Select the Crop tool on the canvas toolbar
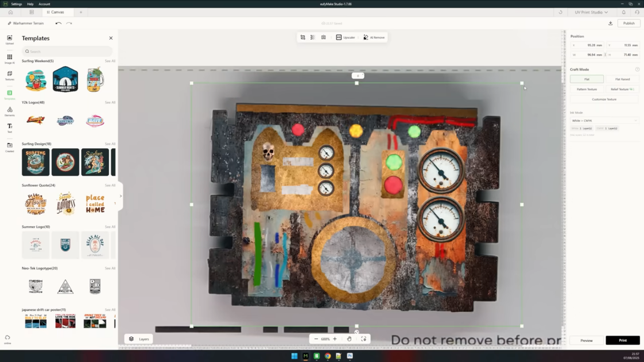644x362 pixels. coord(302,37)
